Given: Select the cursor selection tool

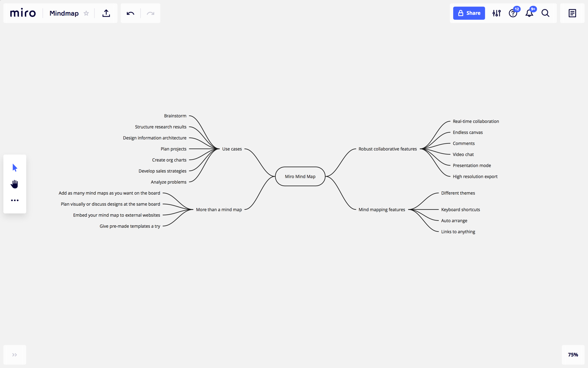Looking at the screenshot, I should click(x=15, y=168).
